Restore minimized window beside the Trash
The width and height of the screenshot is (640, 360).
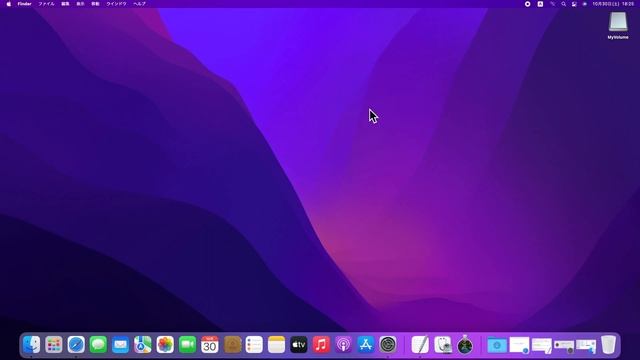[x=586, y=346]
